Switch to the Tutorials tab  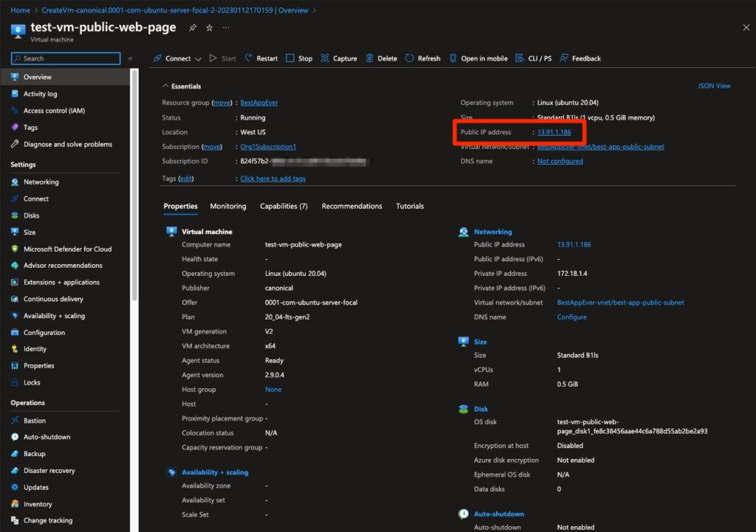[x=410, y=207]
